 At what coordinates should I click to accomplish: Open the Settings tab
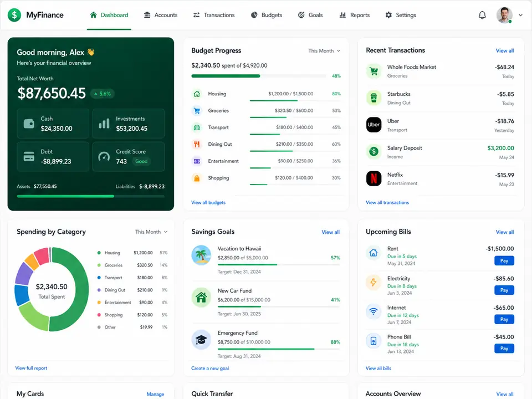(x=400, y=15)
